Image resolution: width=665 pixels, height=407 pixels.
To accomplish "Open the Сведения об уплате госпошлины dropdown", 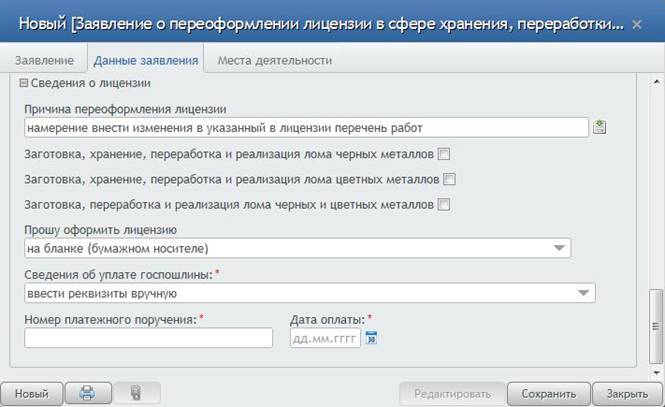I will (x=310, y=293).
